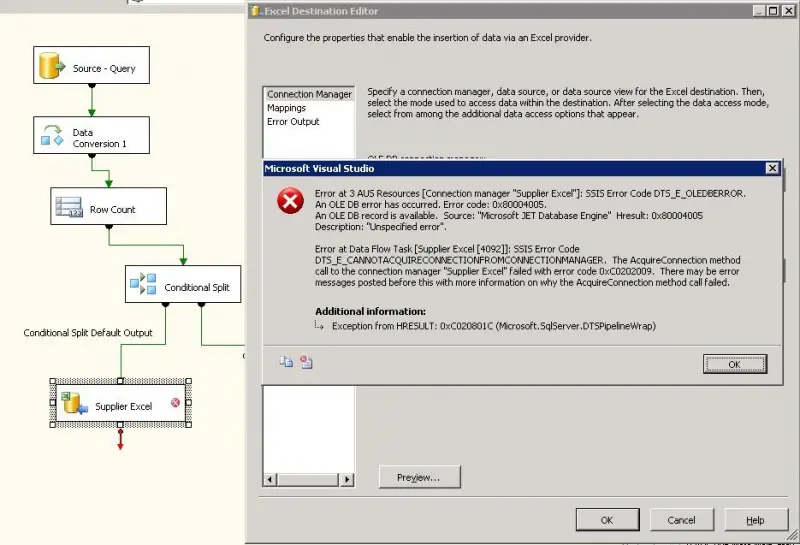800x545 pixels.
Task: Copy error message text icon
Action: click(286, 362)
